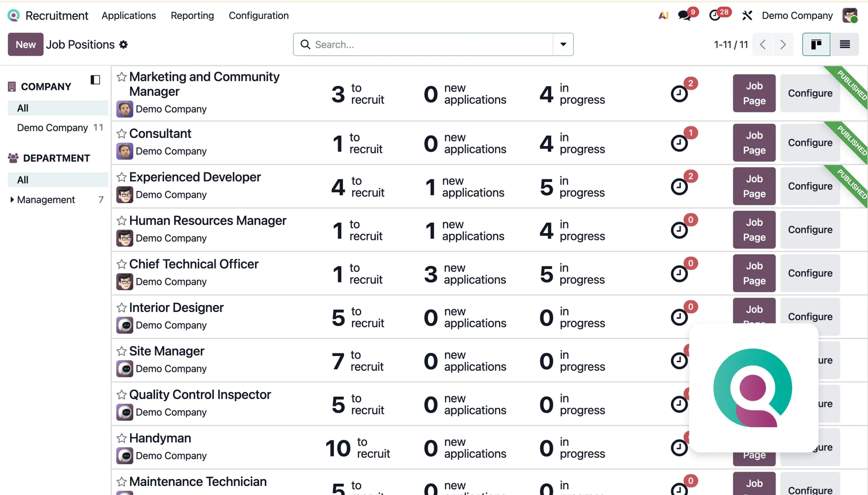Image resolution: width=868 pixels, height=495 pixels.
Task: Filter by Demo Company in sidebar
Action: tap(58, 128)
